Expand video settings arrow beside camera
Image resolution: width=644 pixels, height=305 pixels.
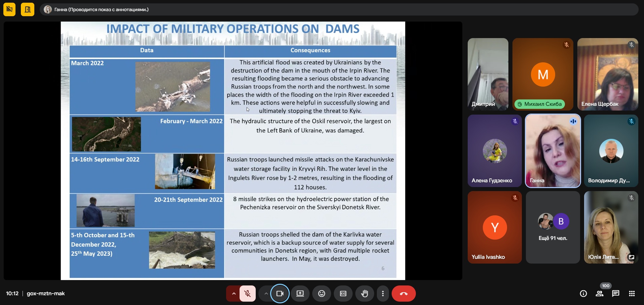tap(266, 294)
